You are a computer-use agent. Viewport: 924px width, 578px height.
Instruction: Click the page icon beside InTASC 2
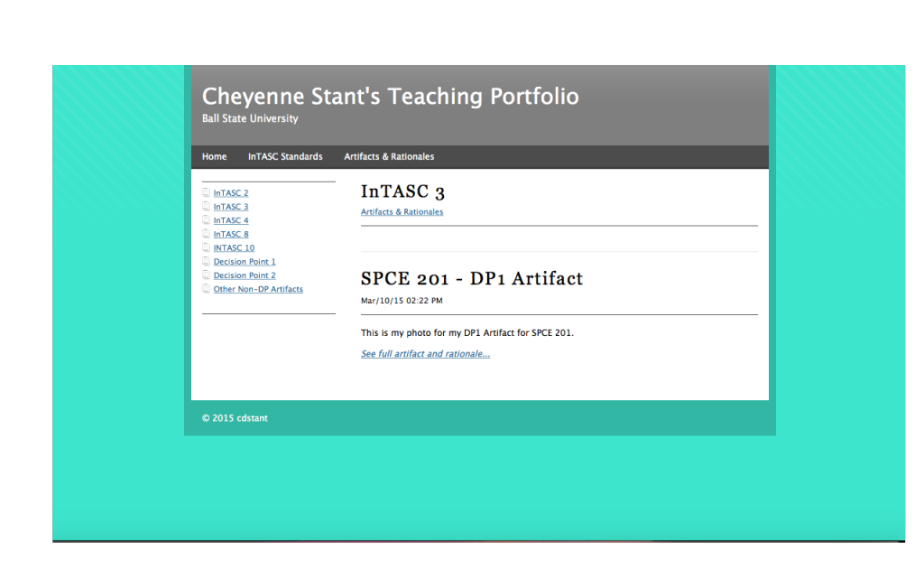tap(207, 192)
